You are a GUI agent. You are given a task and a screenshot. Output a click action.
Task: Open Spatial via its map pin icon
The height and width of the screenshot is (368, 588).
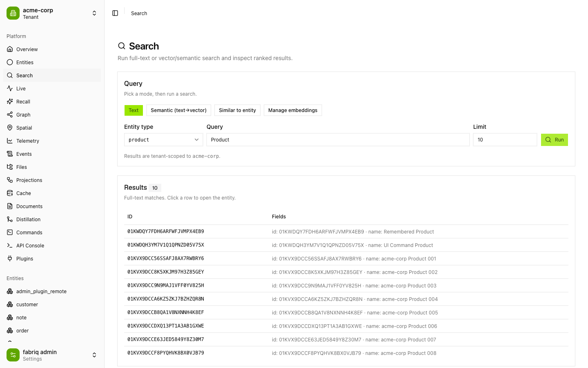coord(10,128)
